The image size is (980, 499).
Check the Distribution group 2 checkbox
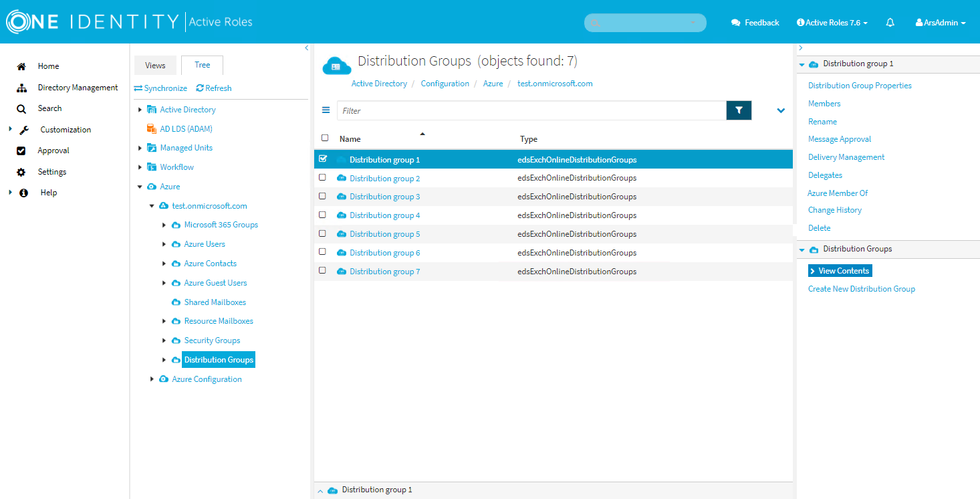coord(322,177)
